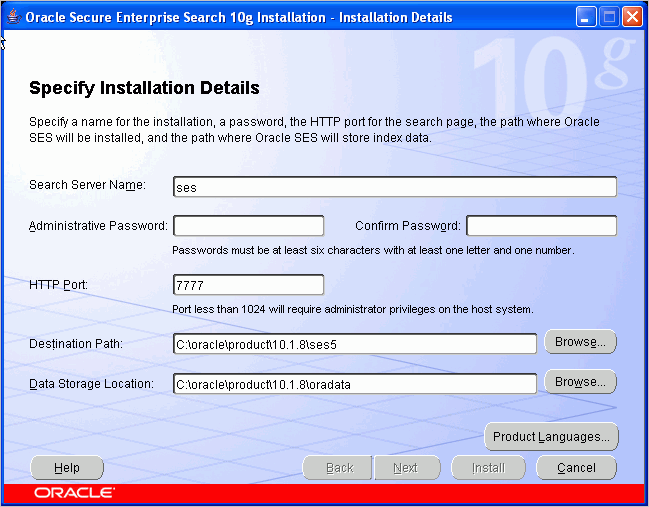Open installer Help
The width and height of the screenshot is (649, 507).
click(67, 468)
